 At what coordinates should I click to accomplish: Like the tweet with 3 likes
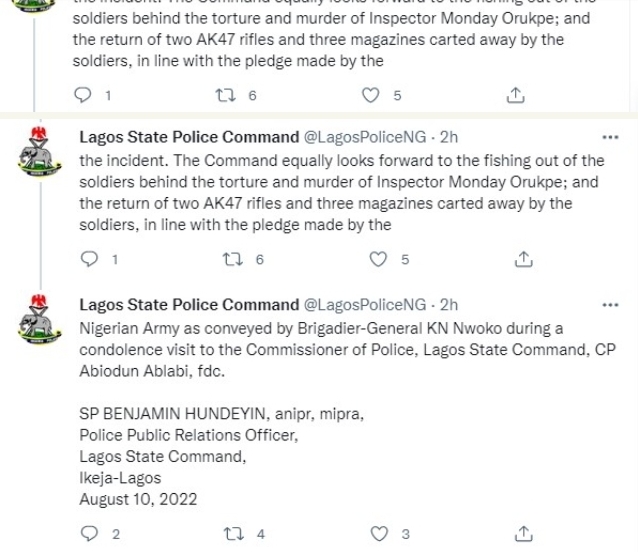(380, 534)
